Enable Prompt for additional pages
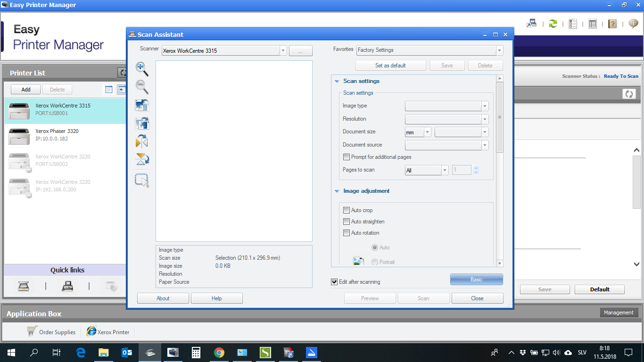The width and height of the screenshot is (644, 362). pos(347,157)
